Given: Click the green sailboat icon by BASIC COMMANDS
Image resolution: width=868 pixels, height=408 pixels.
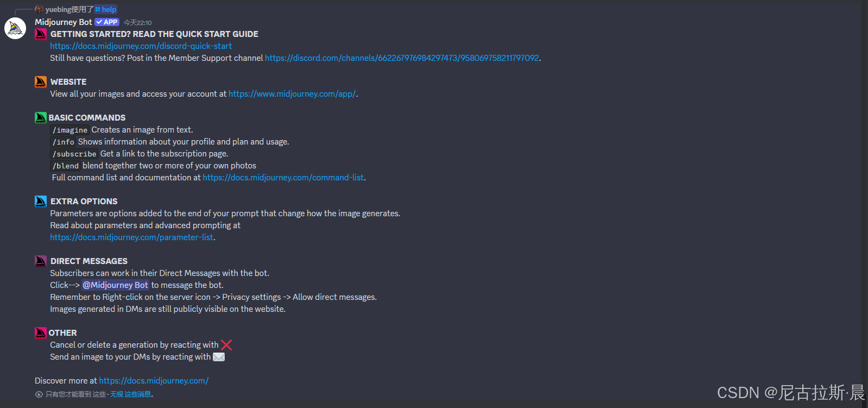Looking at the screenshot, I should [41, 117].
